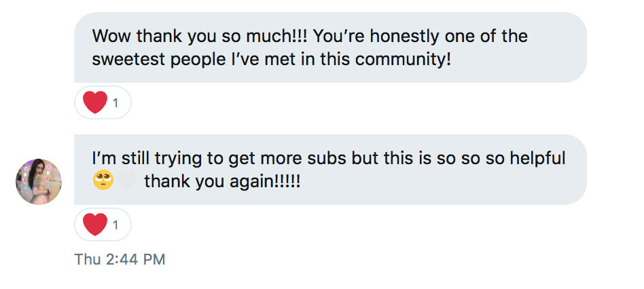
Task: Open the sender's profile avatar
Action: point(39,182)
